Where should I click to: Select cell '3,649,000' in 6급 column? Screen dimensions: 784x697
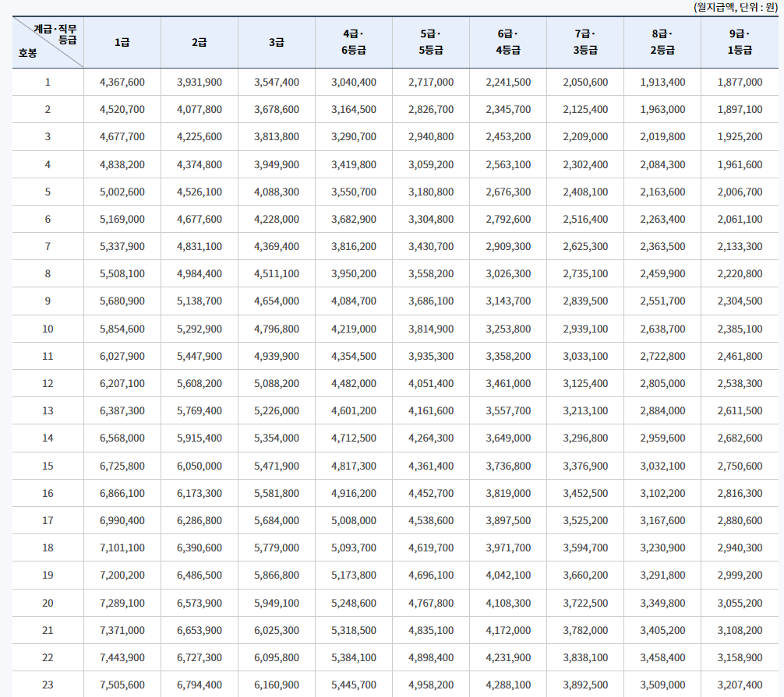508,438
